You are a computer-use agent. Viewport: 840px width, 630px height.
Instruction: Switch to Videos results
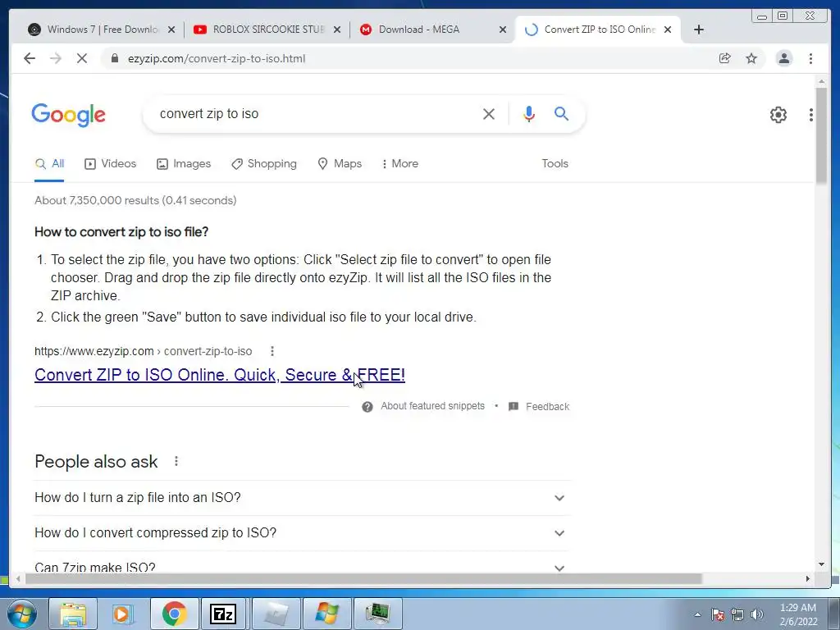111,164
